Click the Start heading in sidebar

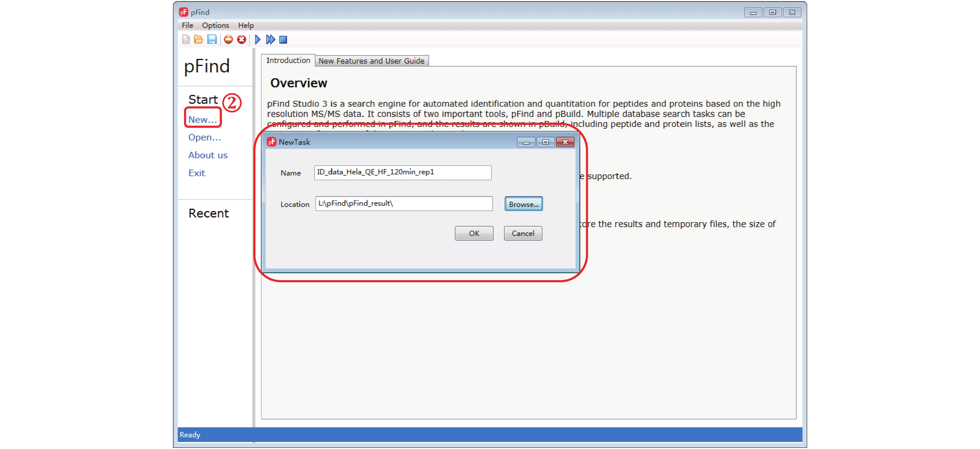203,100
